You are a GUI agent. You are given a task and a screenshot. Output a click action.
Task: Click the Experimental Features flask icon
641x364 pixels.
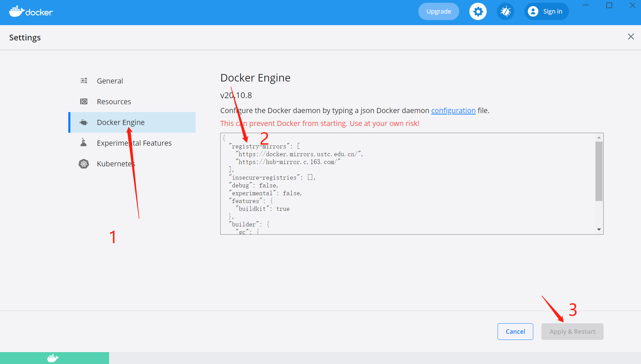(x=84, y=142)
